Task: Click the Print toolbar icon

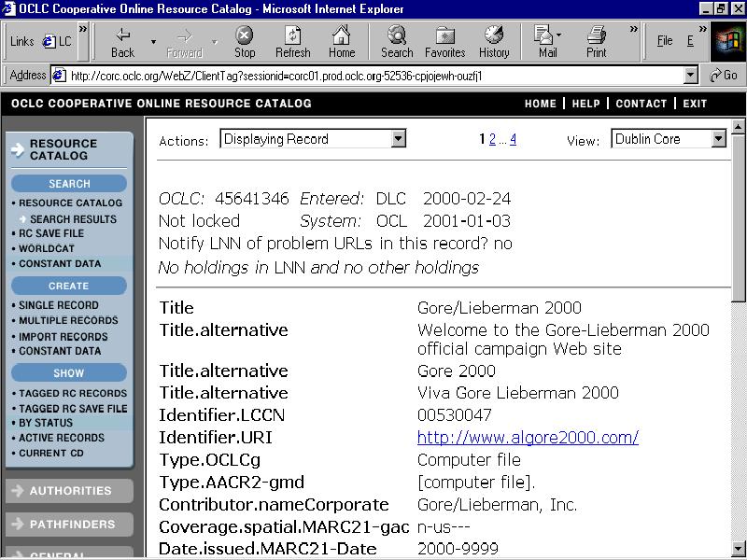Action: [597, 35]
